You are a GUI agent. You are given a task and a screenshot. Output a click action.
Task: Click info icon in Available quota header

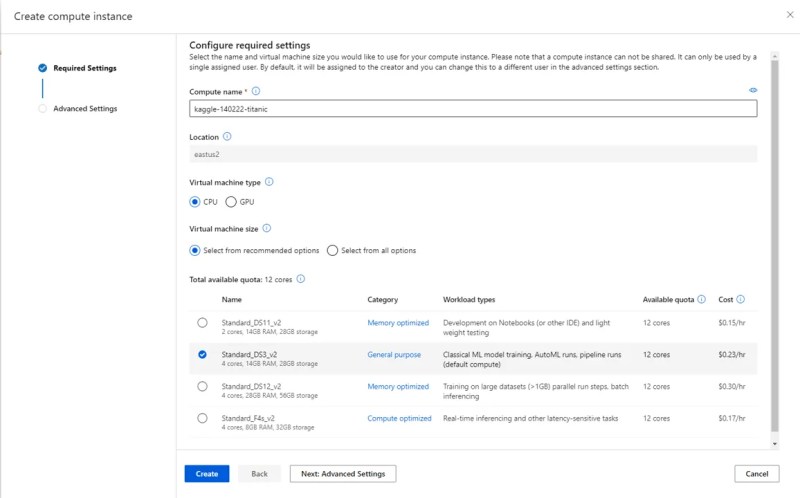point(702,300)
